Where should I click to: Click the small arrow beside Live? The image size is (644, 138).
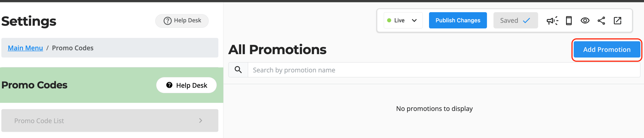pyautogui.click(x=414, y=20)
